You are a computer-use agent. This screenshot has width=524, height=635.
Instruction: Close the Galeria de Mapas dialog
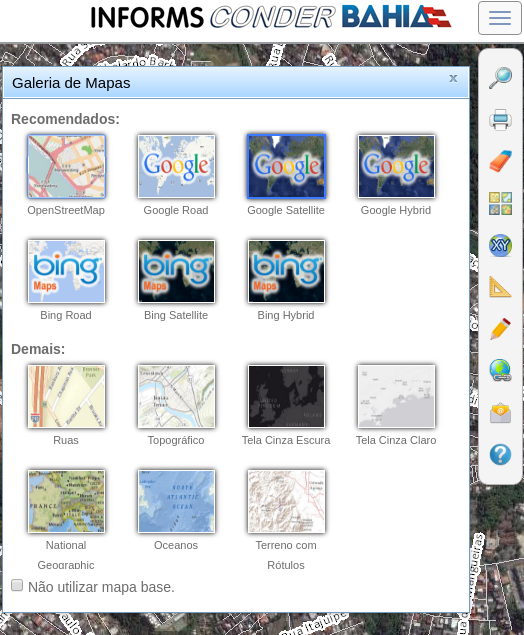tap(453, 78)
